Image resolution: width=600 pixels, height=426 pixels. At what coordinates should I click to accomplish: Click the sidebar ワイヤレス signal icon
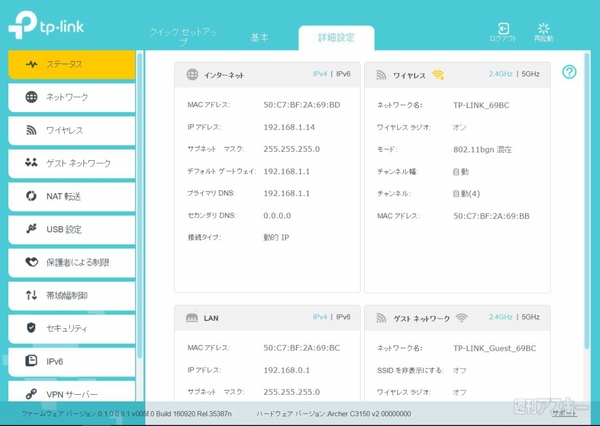coord(31,130)
